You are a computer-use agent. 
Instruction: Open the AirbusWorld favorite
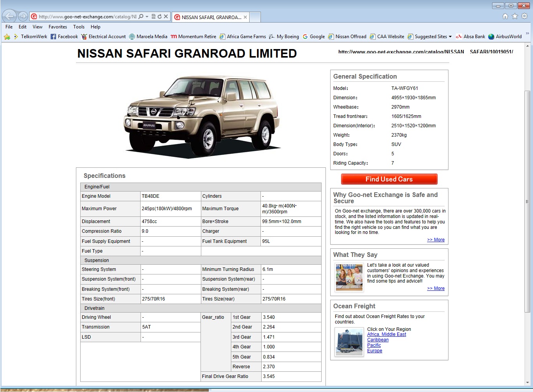pyautogui.click(x=505, y=37)
